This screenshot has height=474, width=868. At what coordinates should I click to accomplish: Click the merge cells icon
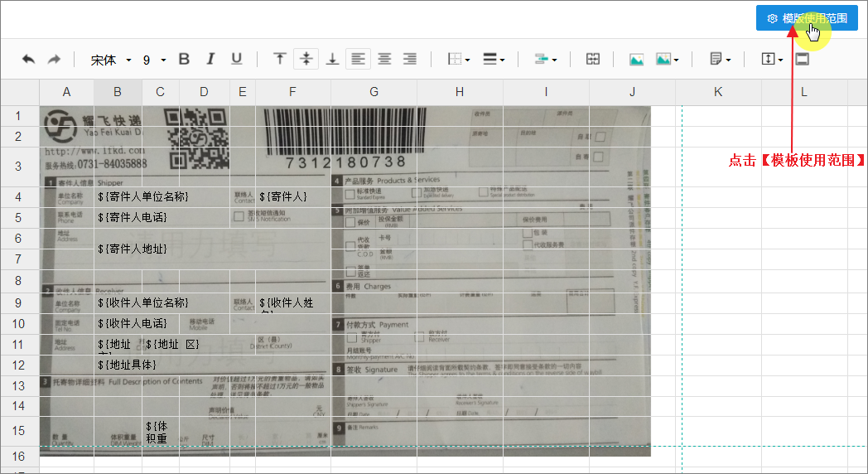(593, 59)
